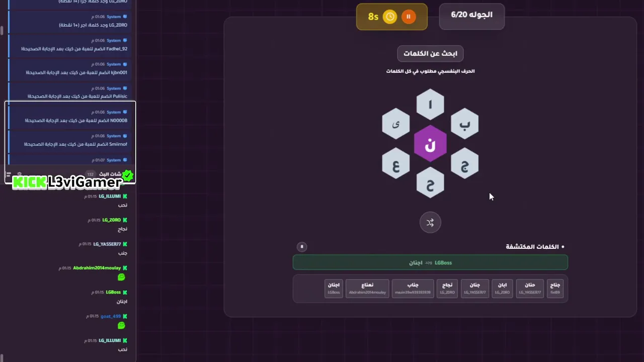This screenshot has width=644, height=362.
Task: Click the verified green badge beside L3viGamer
Action: pos(128,175)
